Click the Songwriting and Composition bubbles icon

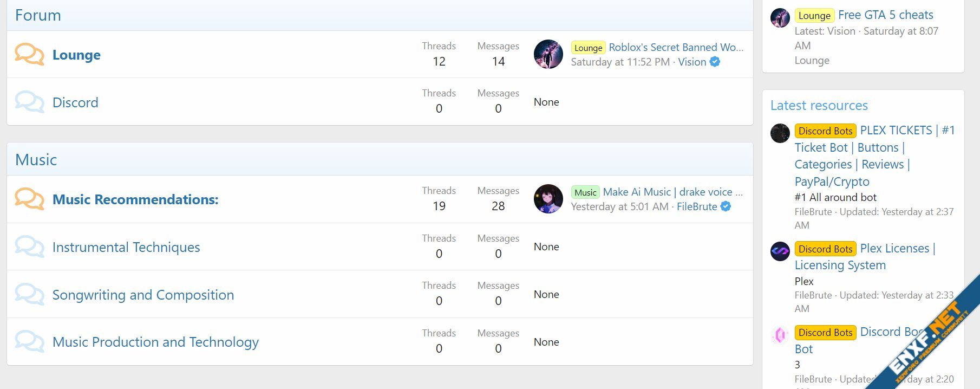pos(29,294)
